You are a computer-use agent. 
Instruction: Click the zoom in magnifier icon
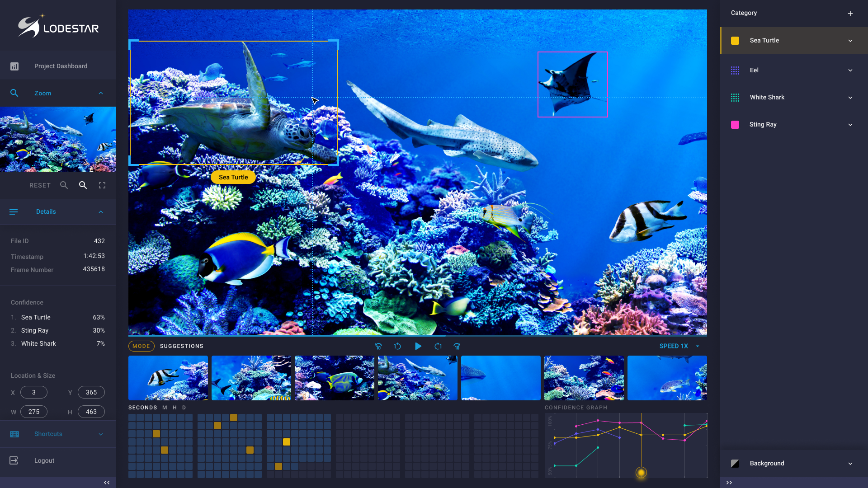coord(83,185)
